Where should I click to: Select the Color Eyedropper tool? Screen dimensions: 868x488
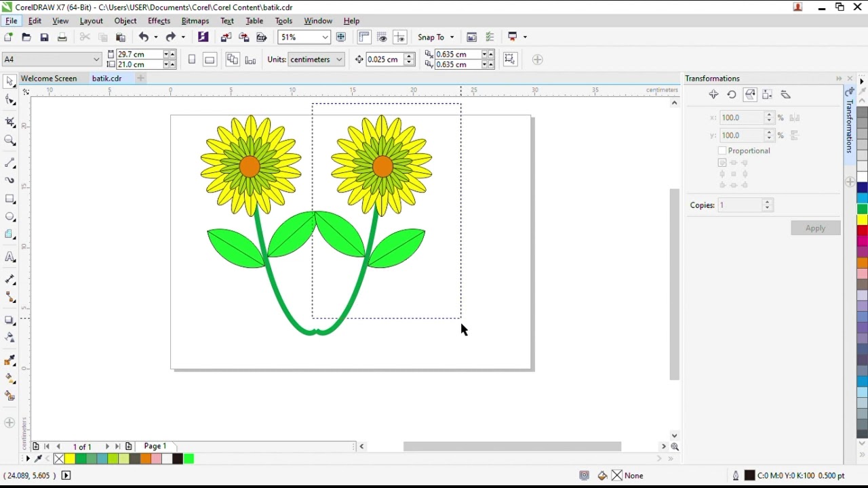(x=9, y=361)
